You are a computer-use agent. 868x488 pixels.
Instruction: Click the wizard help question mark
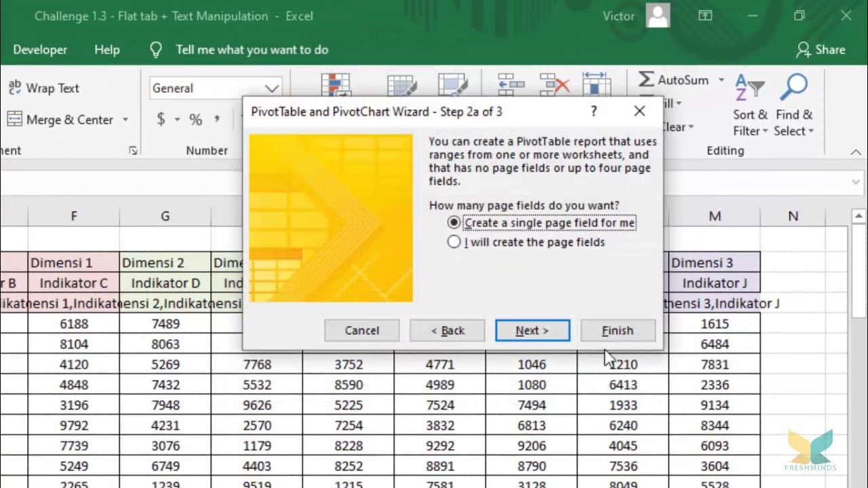click(x=594, y=111)
